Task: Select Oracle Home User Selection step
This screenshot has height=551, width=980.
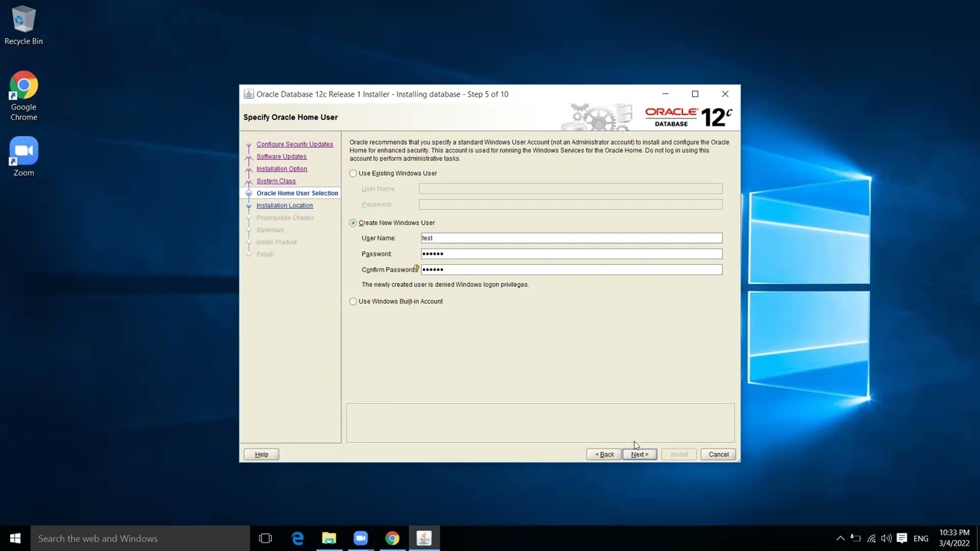Action: click(x=297, y=194)
